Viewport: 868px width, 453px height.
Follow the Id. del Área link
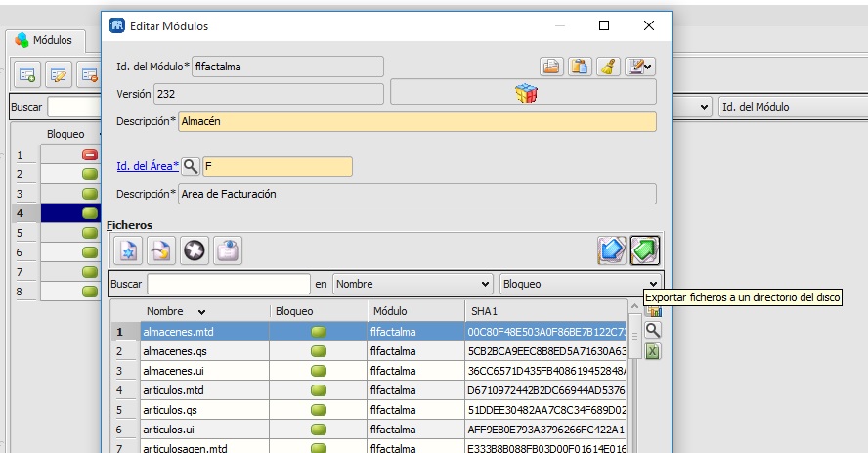(148, 166)
